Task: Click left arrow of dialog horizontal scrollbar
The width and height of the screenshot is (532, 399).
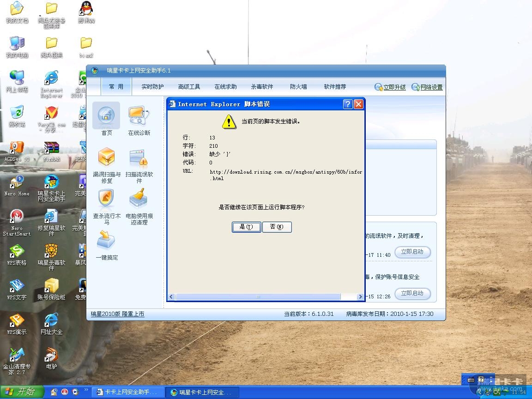Action: 171,297
